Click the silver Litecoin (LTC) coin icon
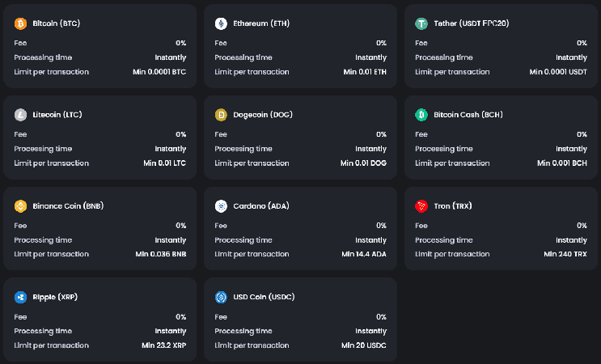This screenshot has width=601, height=364. 21,115
